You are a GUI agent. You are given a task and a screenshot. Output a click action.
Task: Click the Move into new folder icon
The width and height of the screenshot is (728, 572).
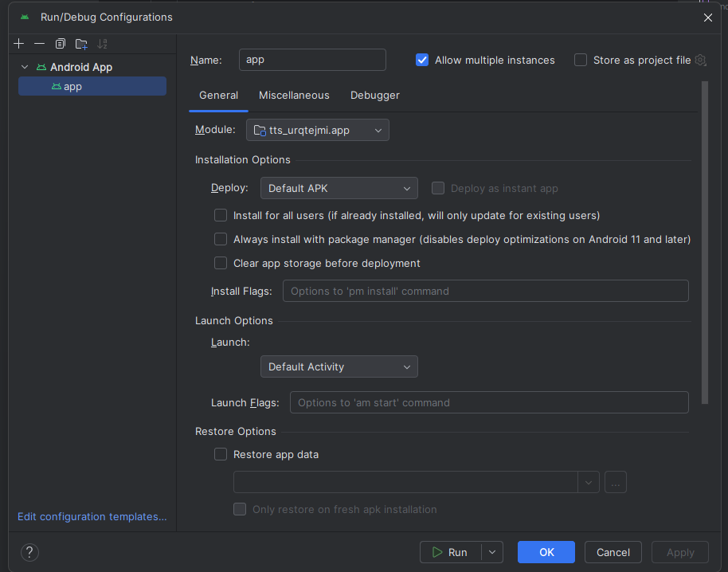[x=81, y=44]
